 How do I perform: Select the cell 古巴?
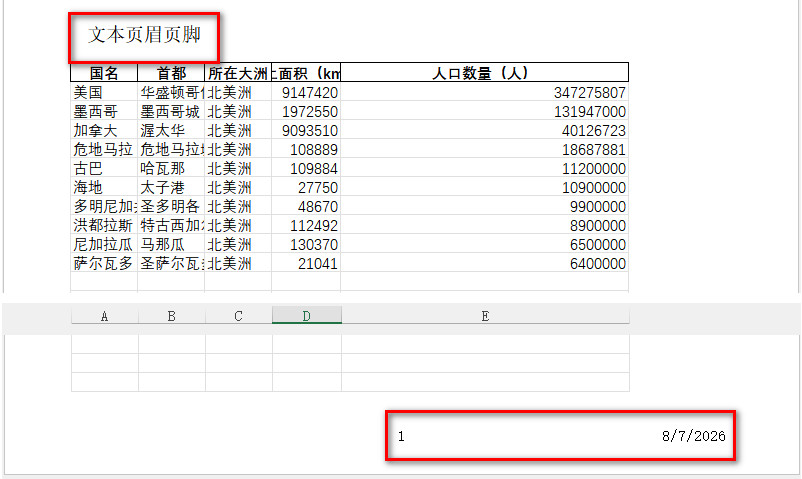click(104, 168)
